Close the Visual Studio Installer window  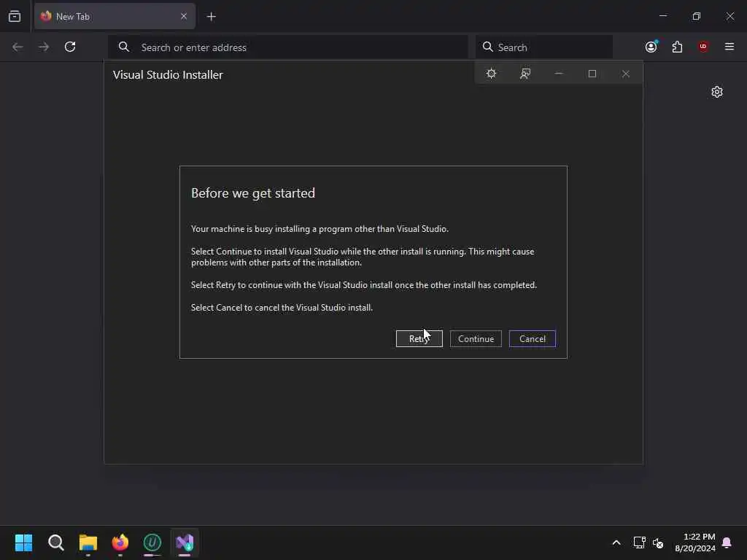tap(625, 74)
